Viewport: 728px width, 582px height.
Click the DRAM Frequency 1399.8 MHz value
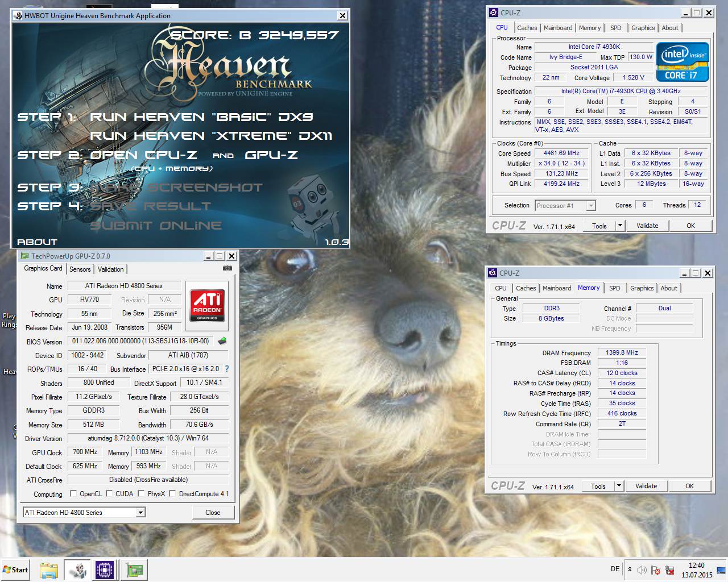[622, 353]
